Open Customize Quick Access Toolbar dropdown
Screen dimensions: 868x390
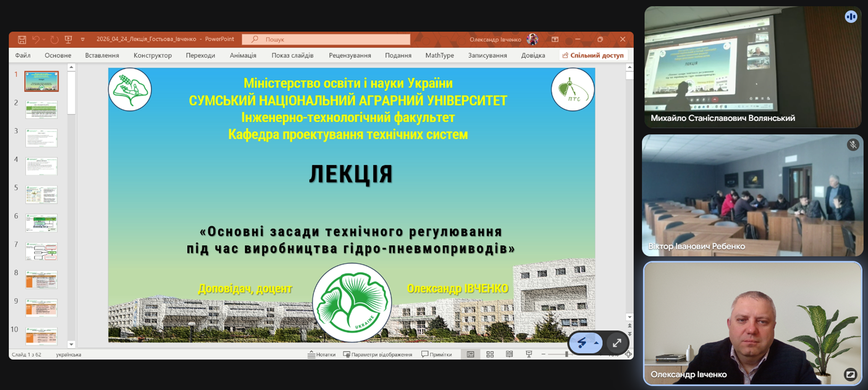83,39
